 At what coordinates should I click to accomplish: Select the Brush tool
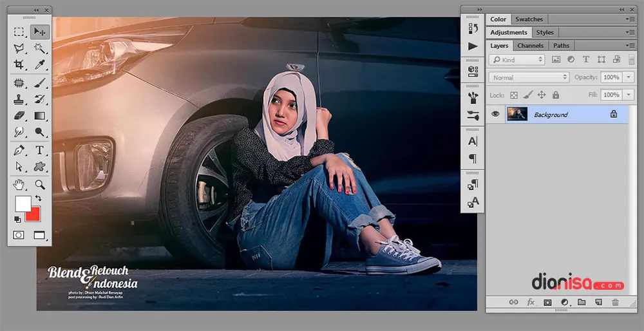point(40,82)
